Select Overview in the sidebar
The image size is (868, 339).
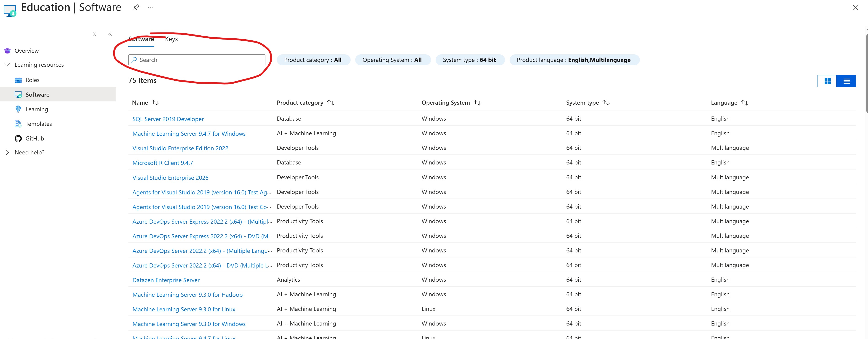pyautogui.click(x=26, y=51)
